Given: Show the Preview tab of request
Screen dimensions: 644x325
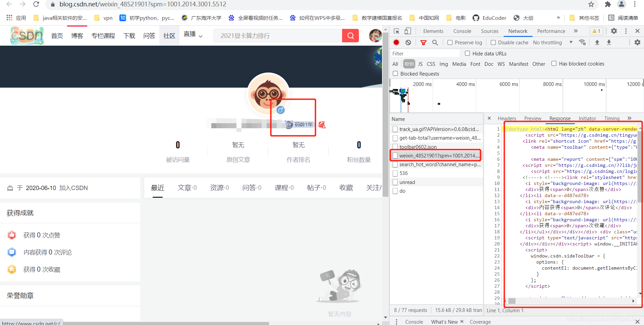Looking at the screenshot, I should (x=533, y=118).
